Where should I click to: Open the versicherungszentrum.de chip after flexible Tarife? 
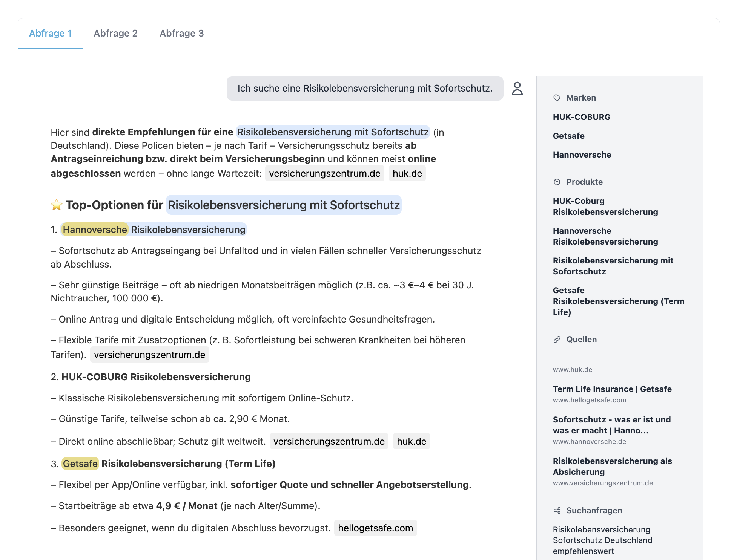[150, 354]
